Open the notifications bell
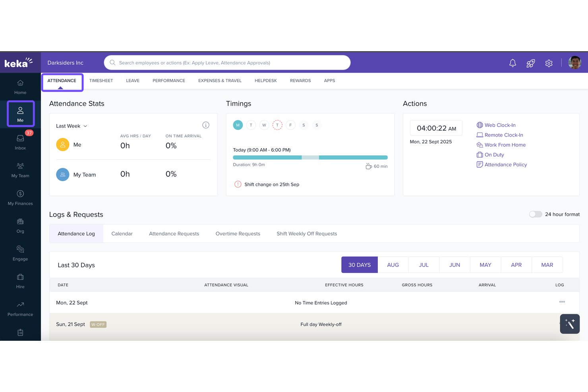Viewport: 588px width, 392px height. point(513,63)
